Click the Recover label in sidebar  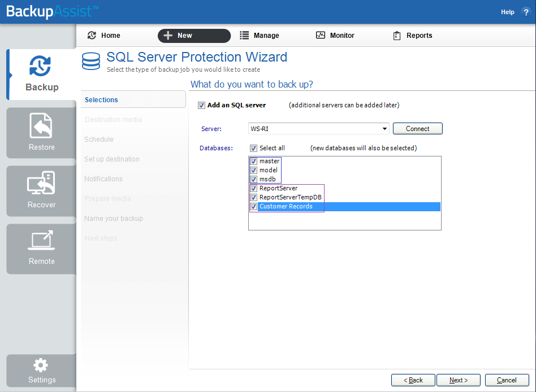[x=42, y=205]
